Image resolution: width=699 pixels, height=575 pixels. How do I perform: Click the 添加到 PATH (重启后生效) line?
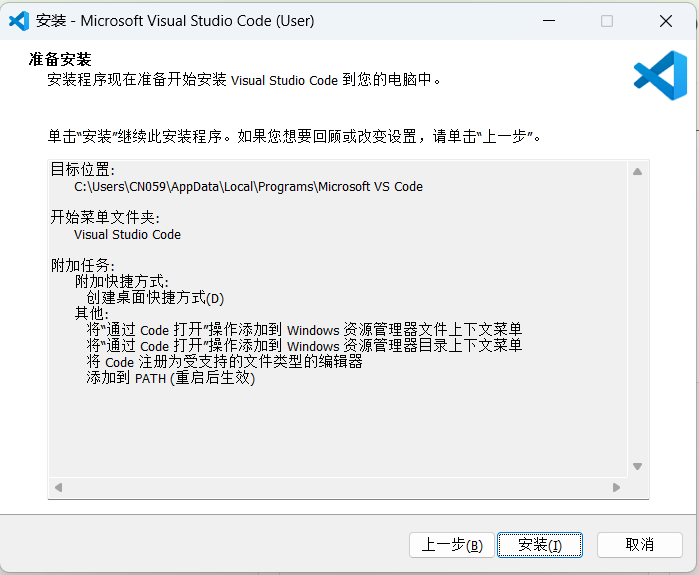click(x=170, y=378)
